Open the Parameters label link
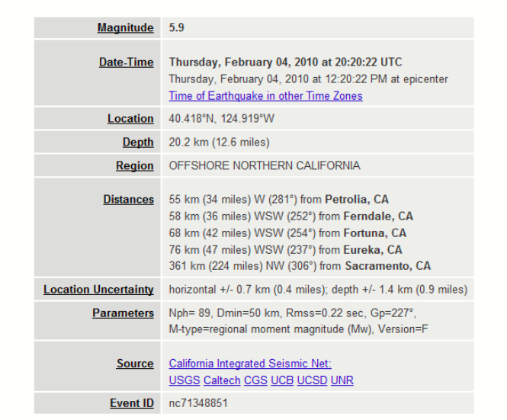This screenshot has height=420, width=507. click(123, 313)
